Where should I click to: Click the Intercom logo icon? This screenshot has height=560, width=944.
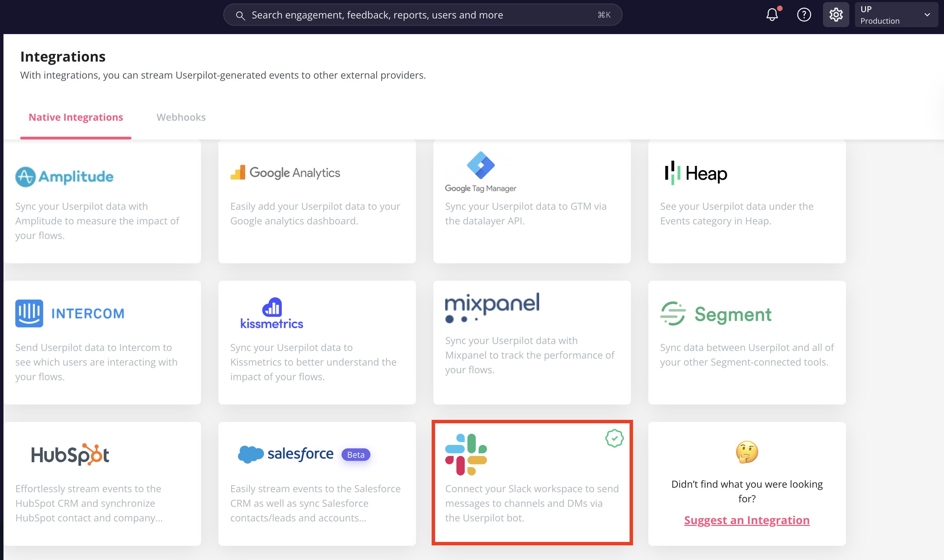[x=29, y=313]
